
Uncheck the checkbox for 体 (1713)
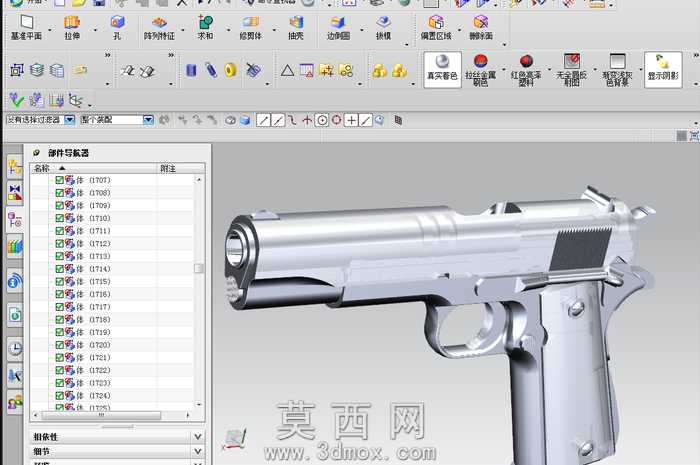pos(59,256)
